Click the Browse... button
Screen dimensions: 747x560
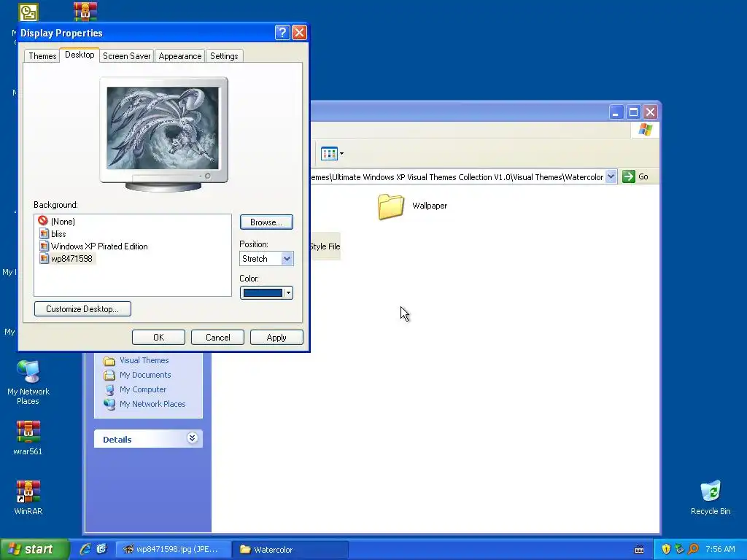point(266,222)
